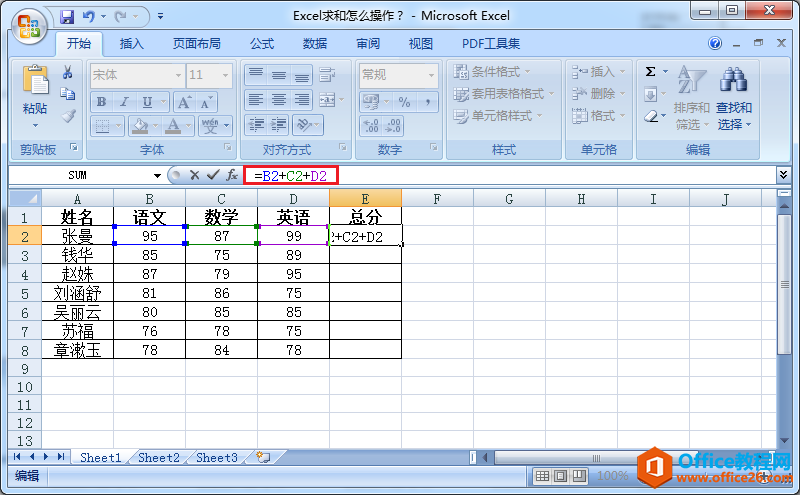800x495 pixels.
Task: Switch to Sheet2 worksheet tab
Action: coord(159,457)
